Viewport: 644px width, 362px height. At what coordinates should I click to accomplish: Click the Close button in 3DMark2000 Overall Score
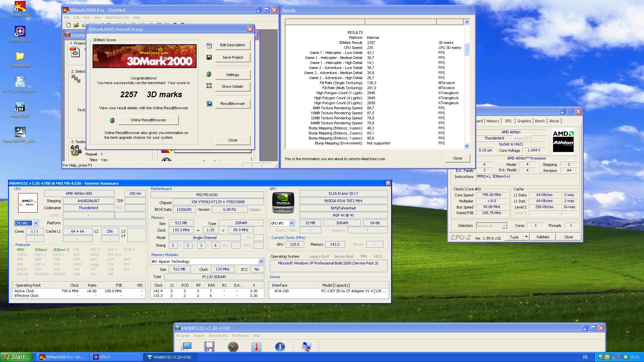232,140
